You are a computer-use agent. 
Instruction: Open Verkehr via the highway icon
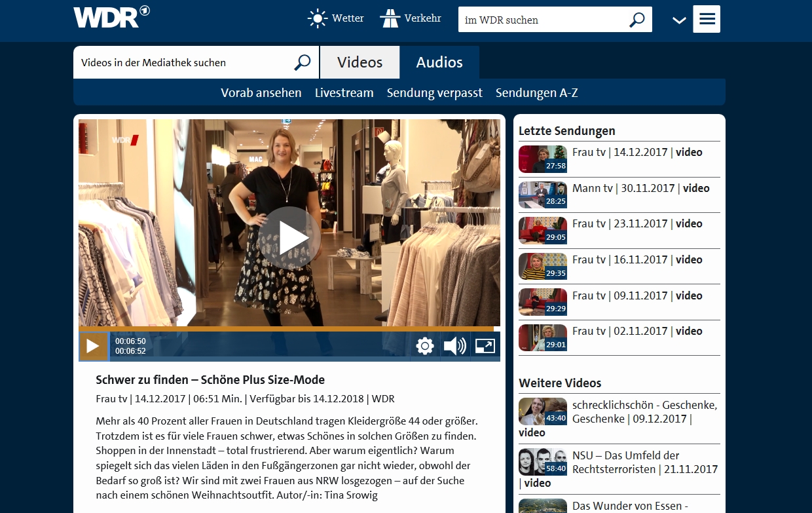click(390, 18)
